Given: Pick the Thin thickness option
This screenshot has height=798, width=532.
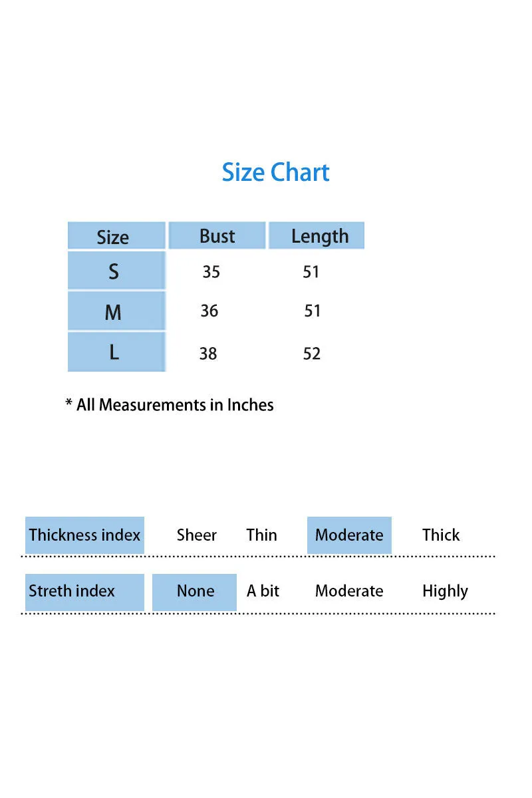Looking at the screenshot, I should click(x=261, y=535).
